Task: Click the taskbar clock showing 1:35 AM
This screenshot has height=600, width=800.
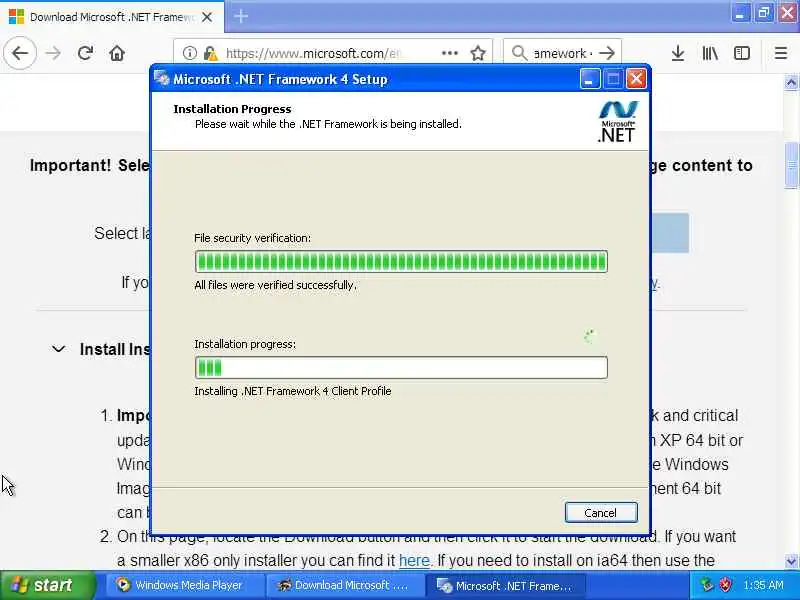Action: click(x=763, y=585)
